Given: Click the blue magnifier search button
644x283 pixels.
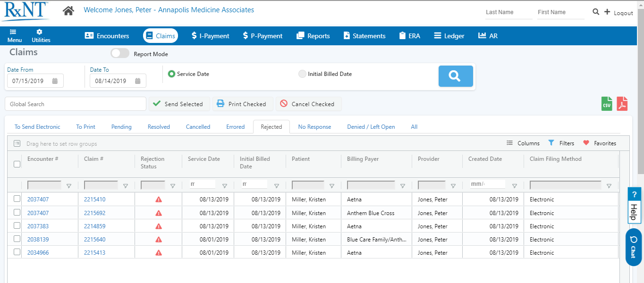Looking at the screenshot, I should click(x=455, y=76).
